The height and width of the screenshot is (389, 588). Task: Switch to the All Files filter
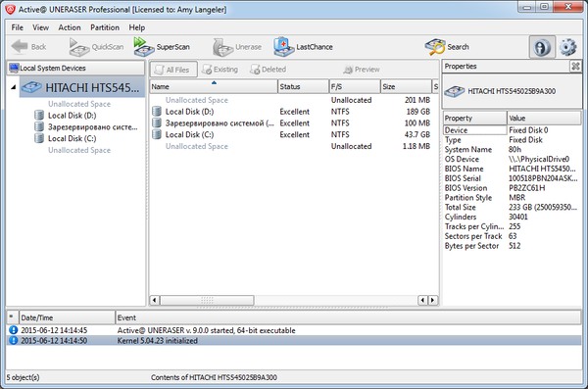click(173, 70)
